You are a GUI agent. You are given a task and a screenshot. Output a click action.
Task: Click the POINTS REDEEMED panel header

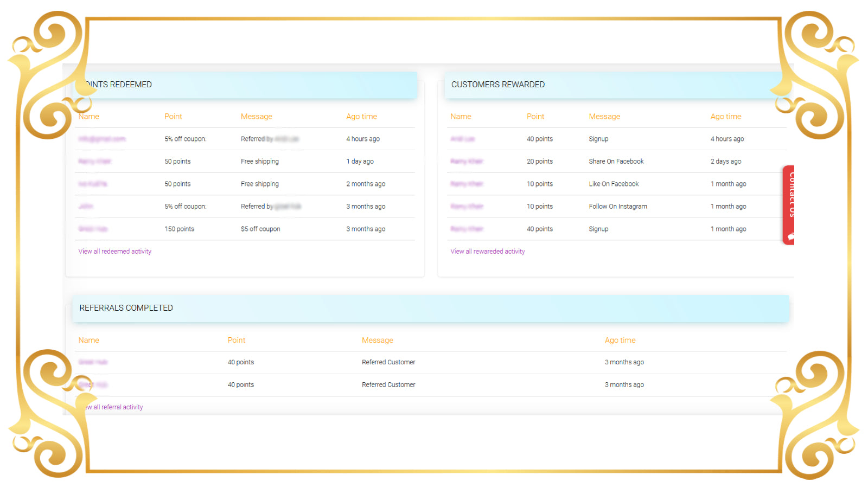pos(117,85)
